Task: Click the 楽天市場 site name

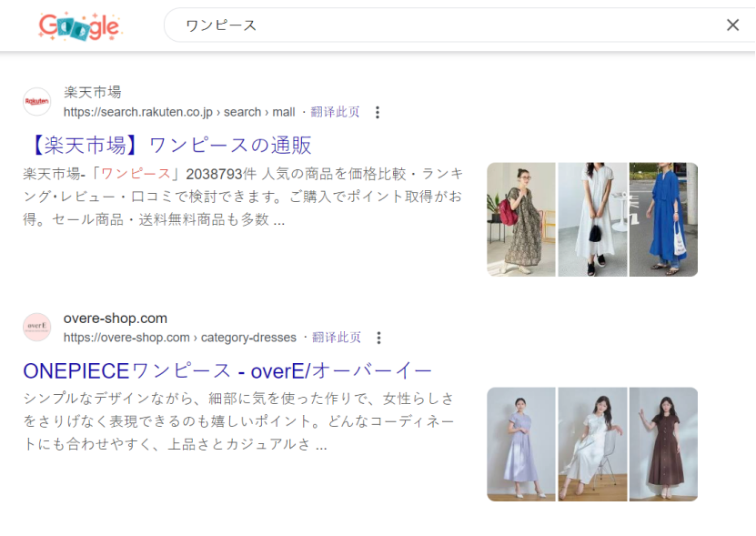Action: coord(92,92)
